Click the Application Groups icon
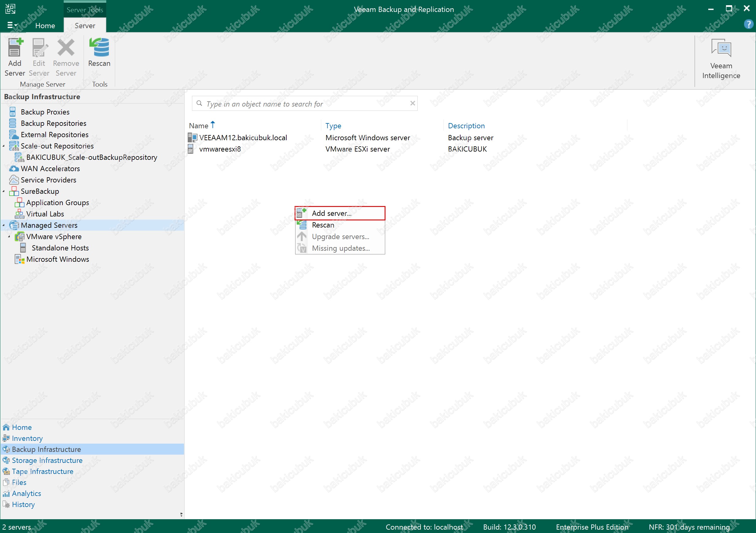 (x=19, y=202)
